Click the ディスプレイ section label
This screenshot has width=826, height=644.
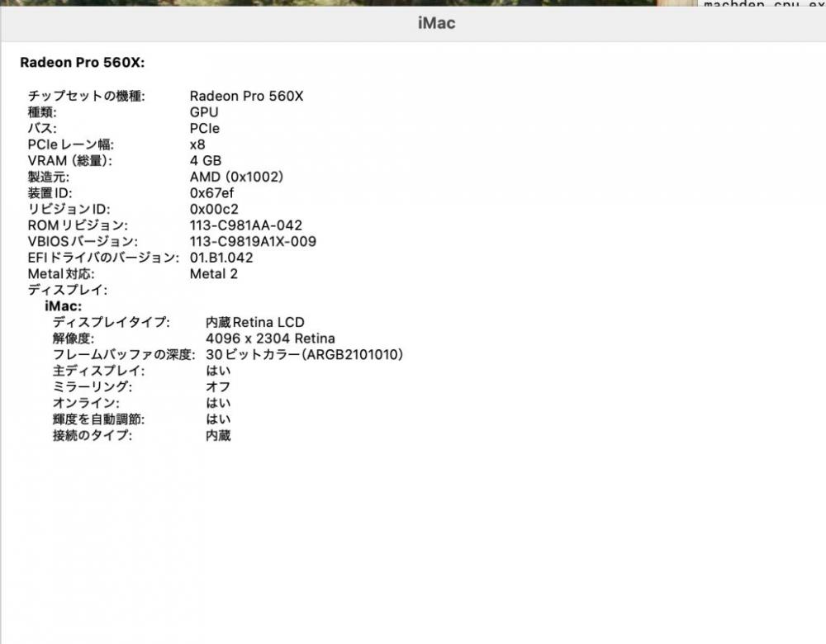point(68,290)
